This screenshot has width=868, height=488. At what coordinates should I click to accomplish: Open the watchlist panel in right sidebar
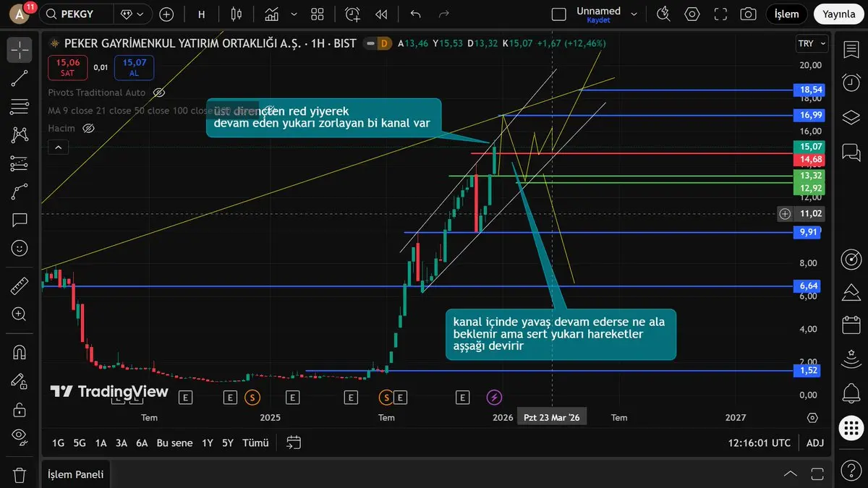851,49
